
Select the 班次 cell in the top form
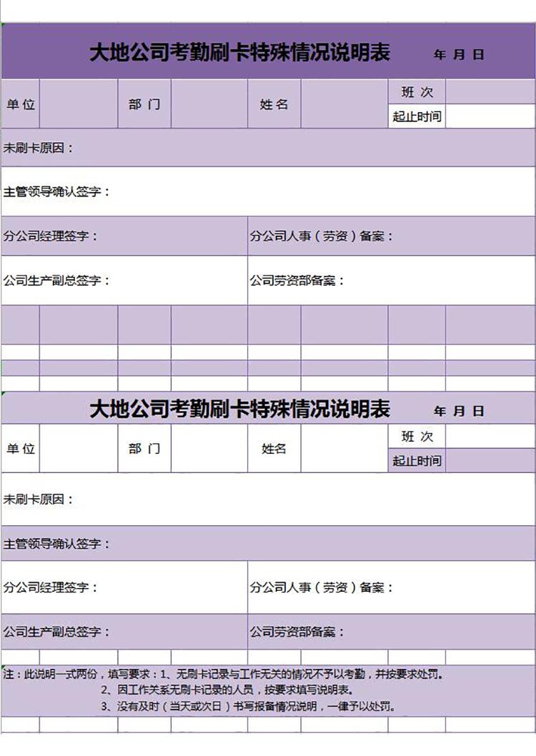pos(417,91)
